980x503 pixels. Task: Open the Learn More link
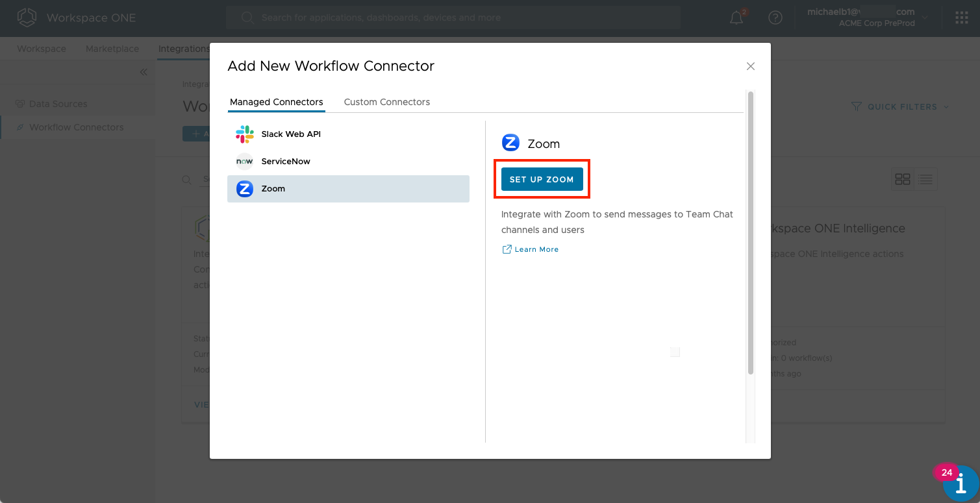(536, 249)
